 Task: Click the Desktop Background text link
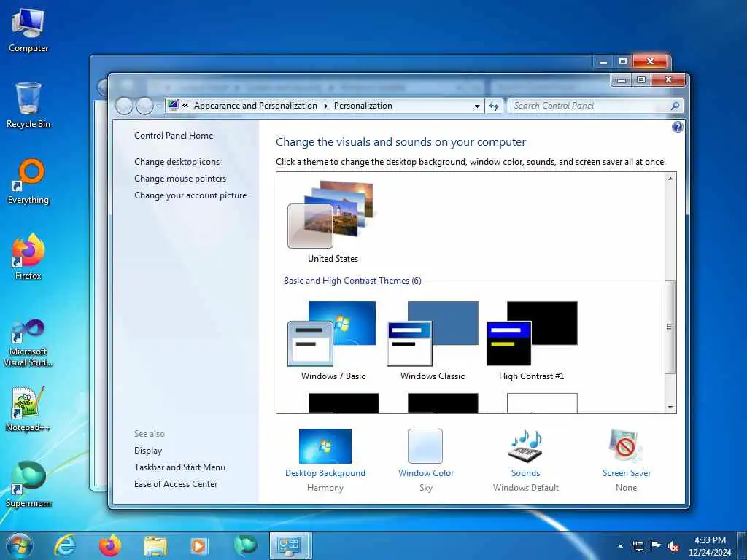tap(325, 472)
